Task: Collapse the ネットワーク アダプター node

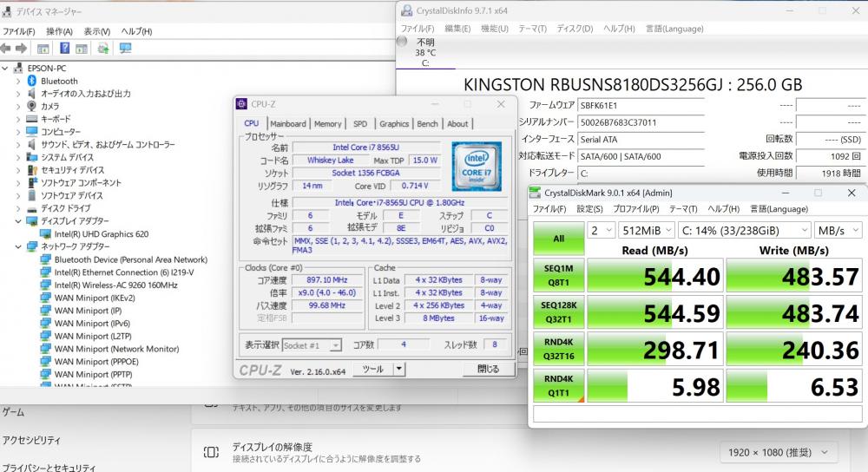Action: (x=17, y=246)
